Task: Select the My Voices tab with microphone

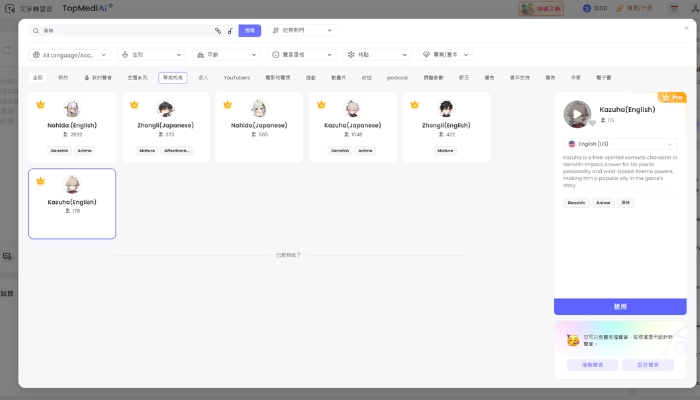Action: click(x=98, y=78)
